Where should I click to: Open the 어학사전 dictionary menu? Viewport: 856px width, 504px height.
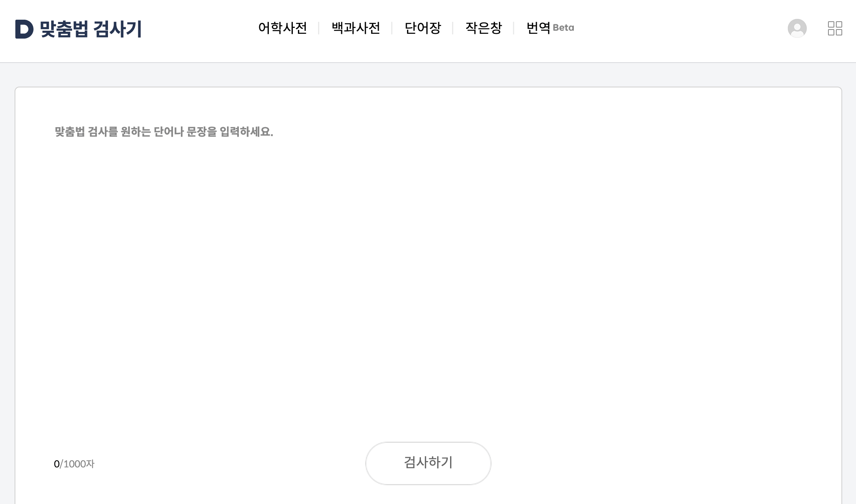coord(283,28)
